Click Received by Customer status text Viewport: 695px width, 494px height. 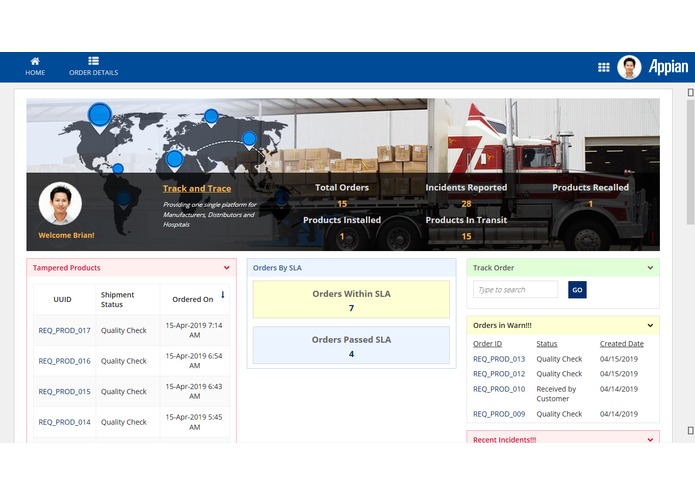556,394
